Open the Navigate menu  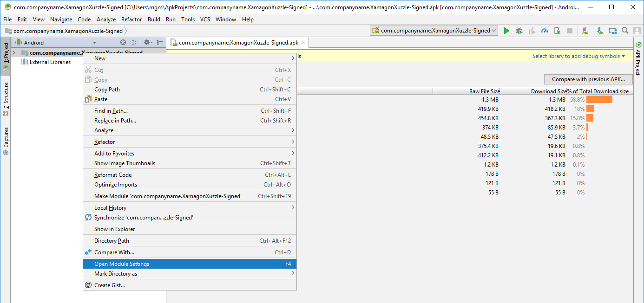point(61,19)
